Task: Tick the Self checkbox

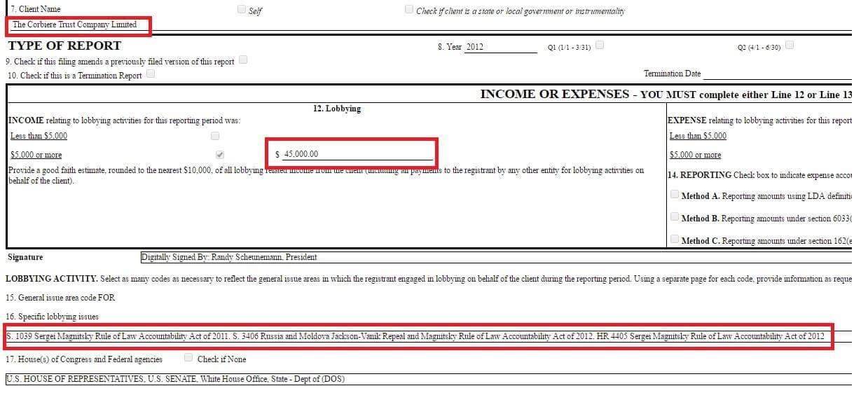Action: [x=242, y=10]
